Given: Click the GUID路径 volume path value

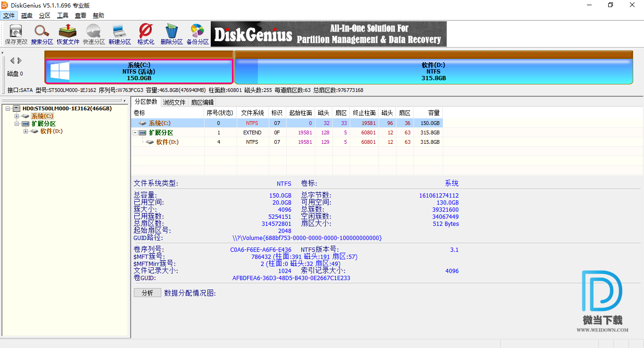Looking at the screenshot, I should tap(307, 238).
